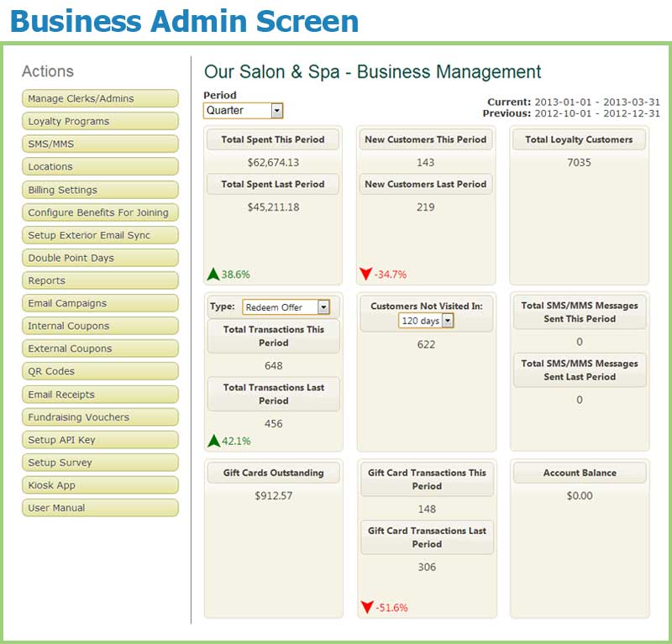This screenshot has width=672, height=644.
Task: Click the green up arrow showing 38.6%
Action: pyautogui.click(x=213, y=274)
